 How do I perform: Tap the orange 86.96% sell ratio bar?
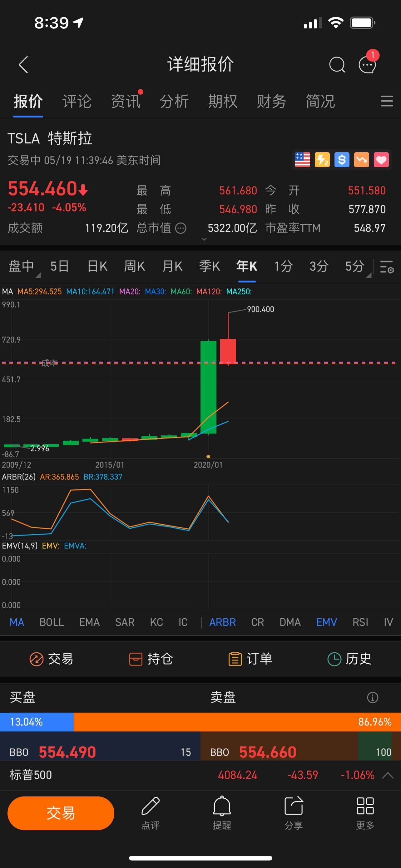pos(237,722)
